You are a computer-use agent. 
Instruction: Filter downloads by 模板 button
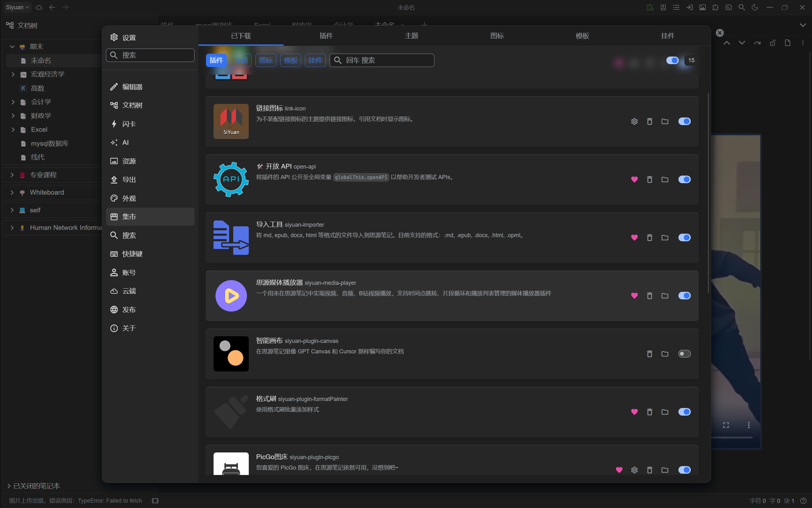click(290, 60)
